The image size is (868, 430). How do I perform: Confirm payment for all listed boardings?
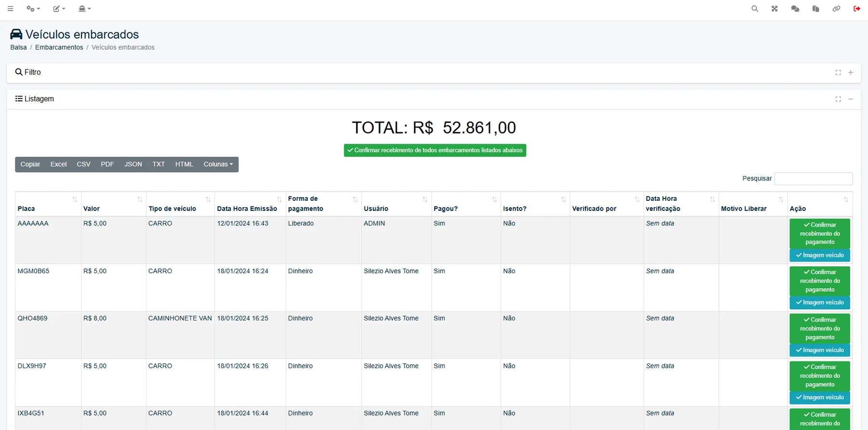coord(435,151)
